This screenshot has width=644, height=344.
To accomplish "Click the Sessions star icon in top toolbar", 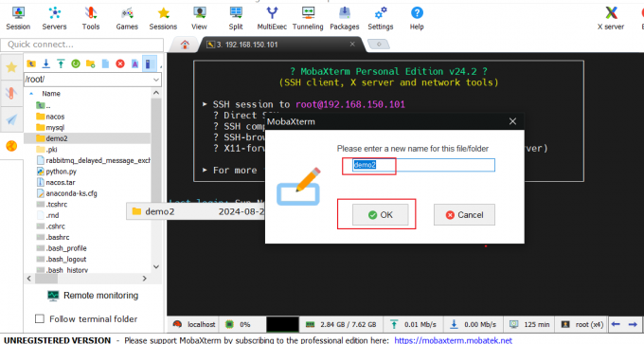I will click(x=163, y=19).
